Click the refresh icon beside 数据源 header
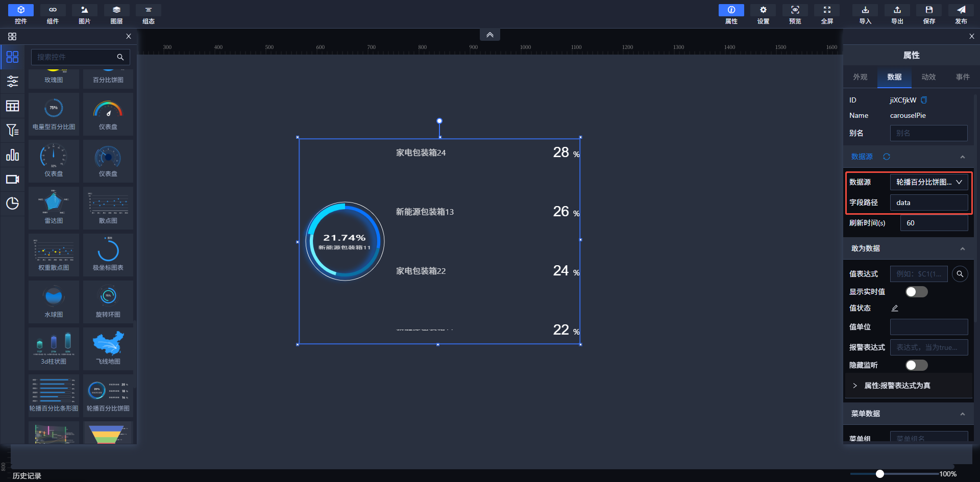980x482 pixels. coord(887,157)
